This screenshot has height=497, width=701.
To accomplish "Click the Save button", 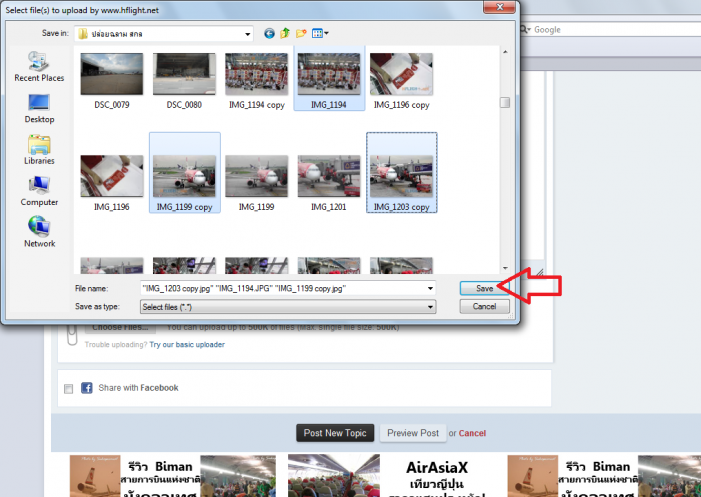I will [x=484, y=288].
